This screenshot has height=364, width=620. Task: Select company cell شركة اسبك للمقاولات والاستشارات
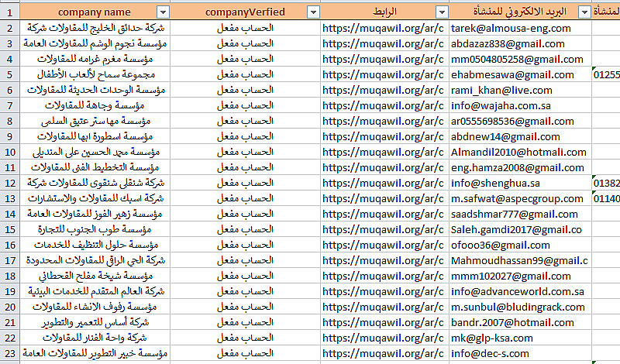tap(95, 198)
